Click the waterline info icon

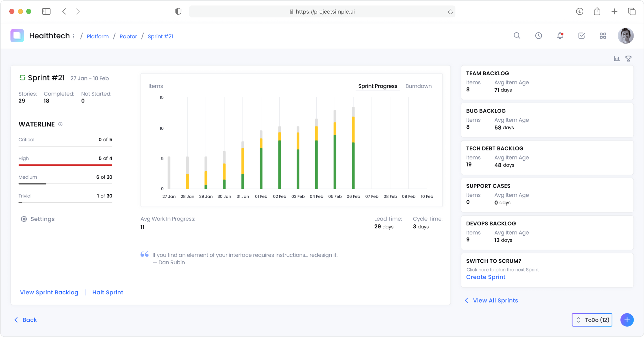[x=60, y=124]
